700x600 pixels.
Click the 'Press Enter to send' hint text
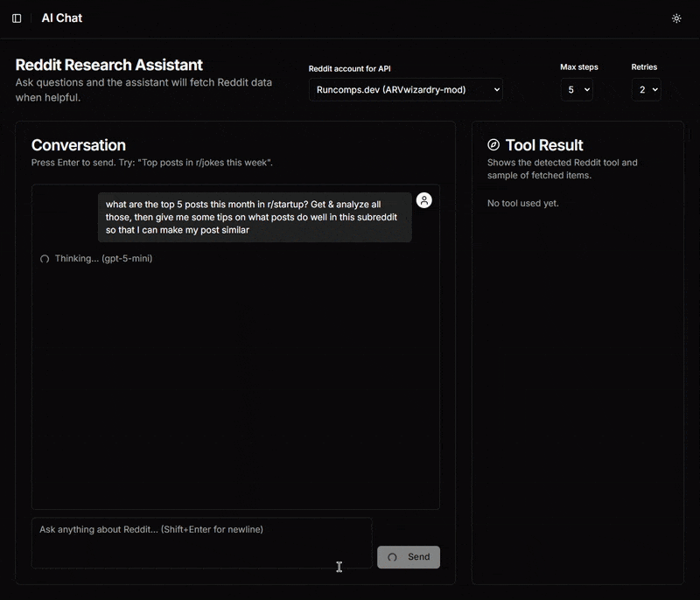pos(151,163)
